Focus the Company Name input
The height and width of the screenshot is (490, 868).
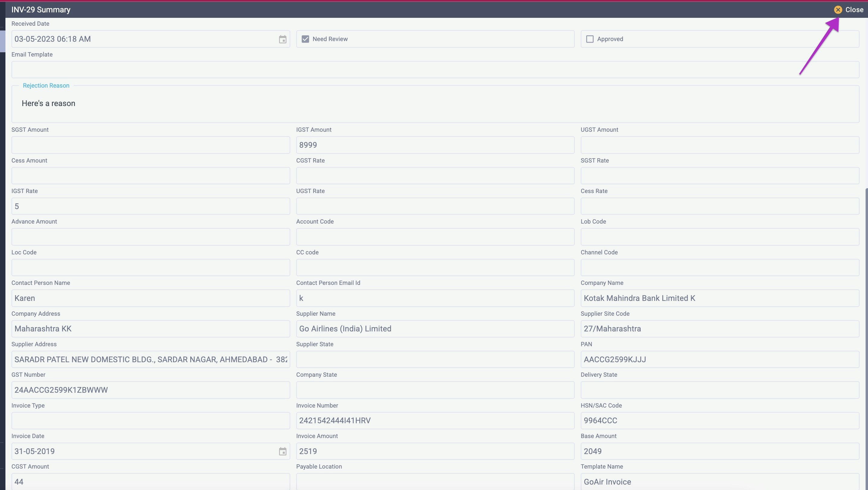(719, 298)
